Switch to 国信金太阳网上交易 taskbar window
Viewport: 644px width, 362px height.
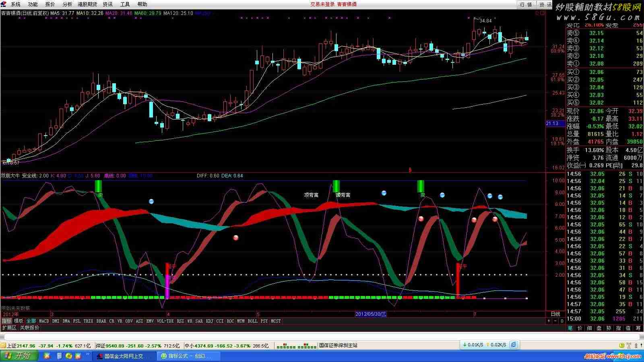[124, 356]
